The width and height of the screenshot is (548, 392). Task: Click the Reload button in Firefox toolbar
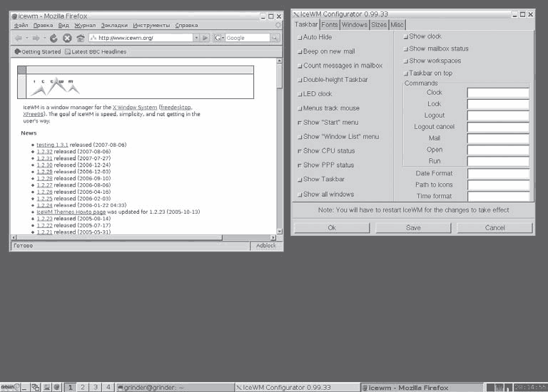(x=54, y=38)
